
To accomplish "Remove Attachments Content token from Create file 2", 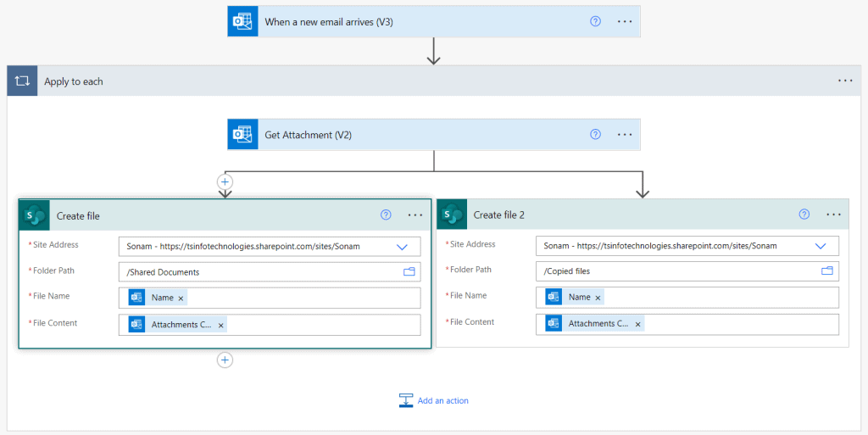I will (x=637, y=324).
